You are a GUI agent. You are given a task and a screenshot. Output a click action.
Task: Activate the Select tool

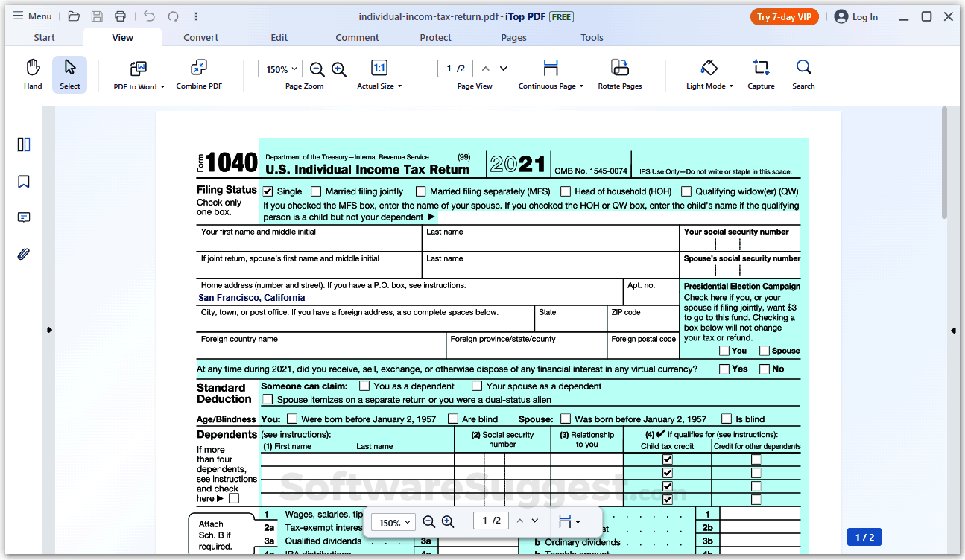69,73
